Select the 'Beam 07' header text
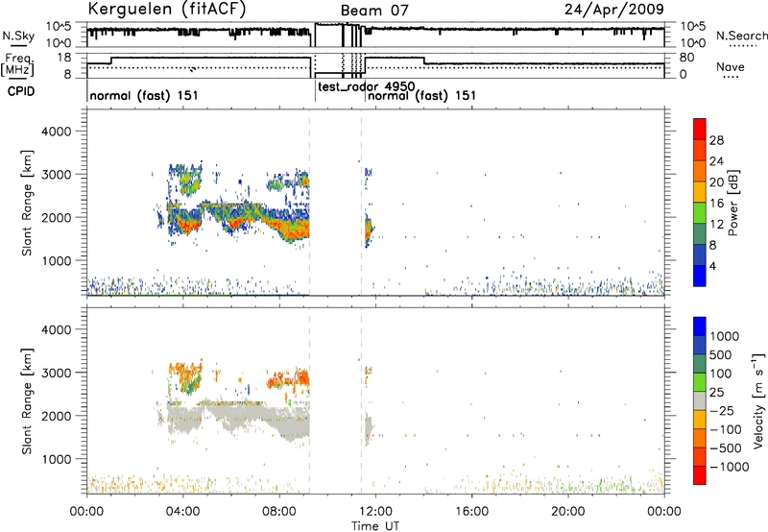 [x=374, y=11]
